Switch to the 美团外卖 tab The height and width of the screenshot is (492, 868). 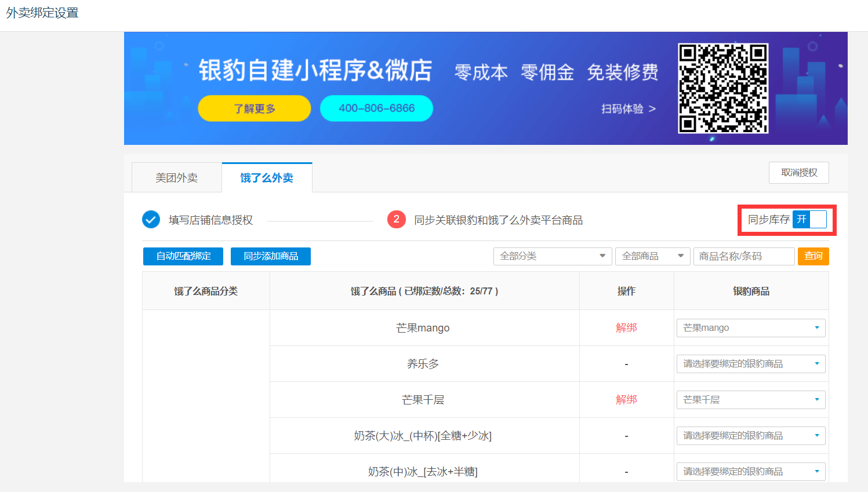click(177, 178)
